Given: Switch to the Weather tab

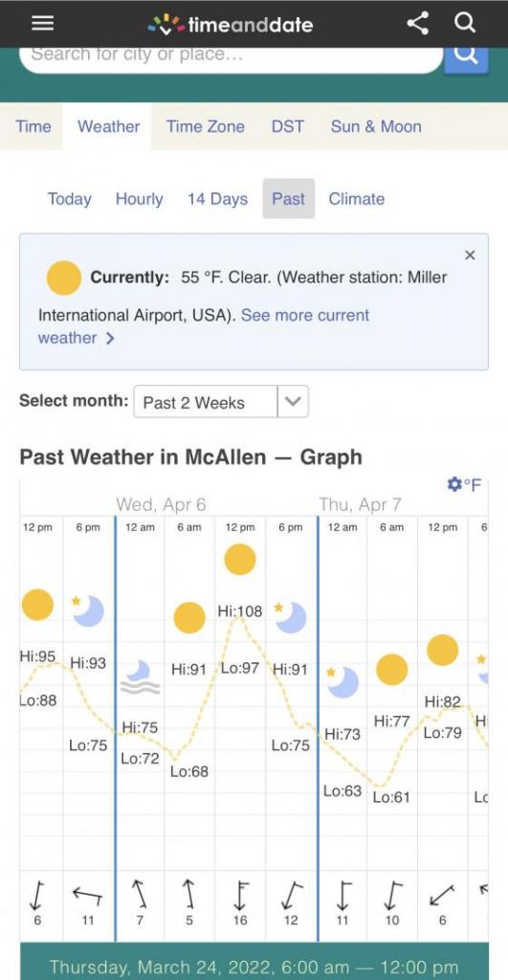Looking at the screenshot, I should pos(108,126).
